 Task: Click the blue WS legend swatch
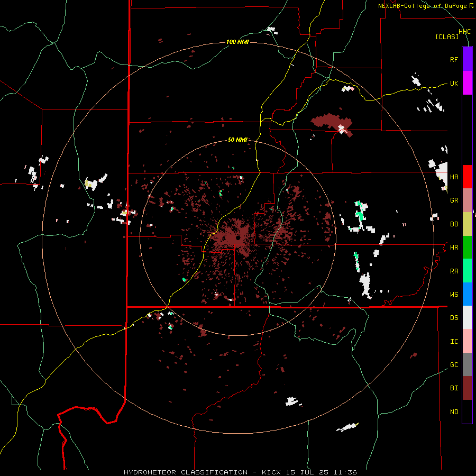[467, 294]
